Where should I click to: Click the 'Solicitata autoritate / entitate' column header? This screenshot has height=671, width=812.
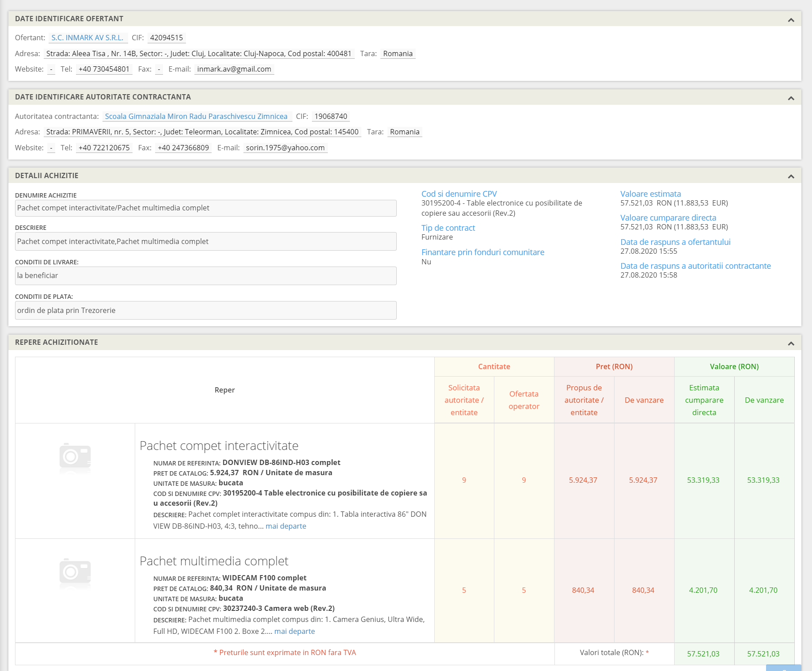[464, 400]
